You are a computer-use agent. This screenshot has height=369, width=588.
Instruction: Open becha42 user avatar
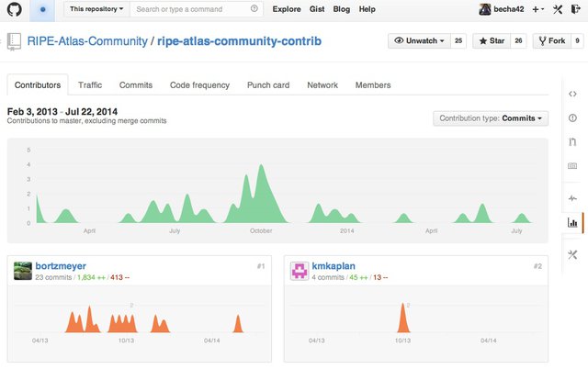pos(484,9)
